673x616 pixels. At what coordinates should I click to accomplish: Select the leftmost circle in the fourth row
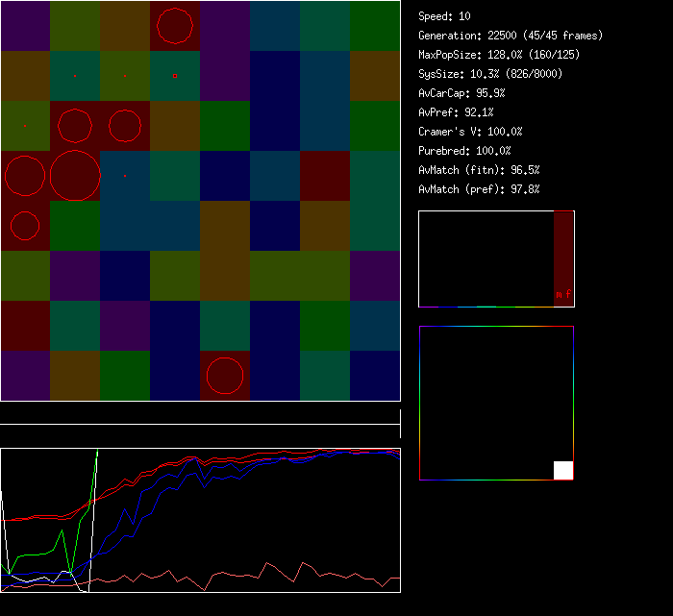tap(25, 176)
